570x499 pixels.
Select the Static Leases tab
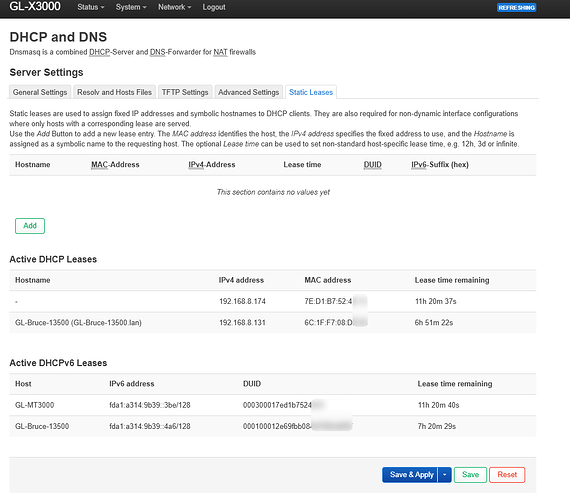coord(311,92)
